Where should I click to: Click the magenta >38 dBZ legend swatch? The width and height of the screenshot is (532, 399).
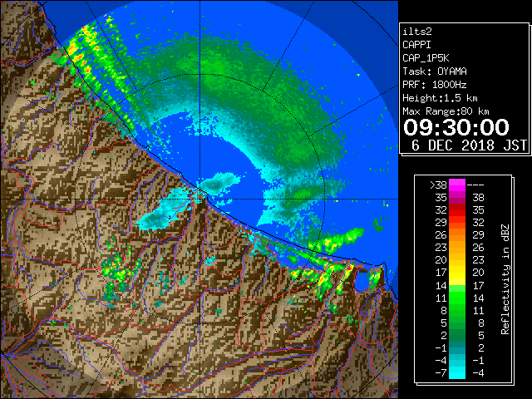pyautogui.click(x=457, y=185)
